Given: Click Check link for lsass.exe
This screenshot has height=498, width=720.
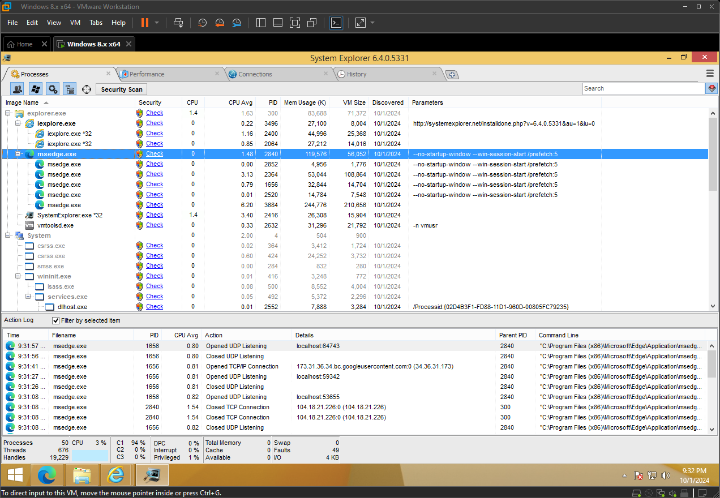Looking at the screenshot, I should [x=154, y=286].
